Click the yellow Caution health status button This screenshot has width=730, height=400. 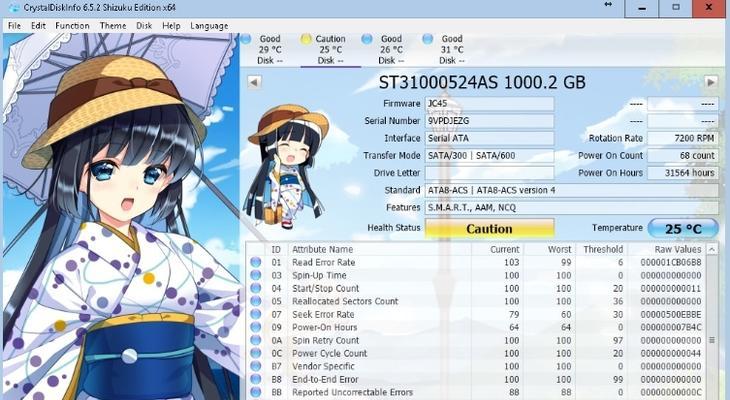[x=489, y=229]
